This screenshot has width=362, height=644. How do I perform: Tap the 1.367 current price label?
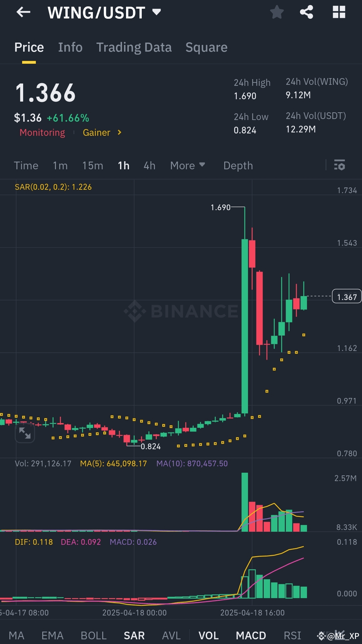347,296
